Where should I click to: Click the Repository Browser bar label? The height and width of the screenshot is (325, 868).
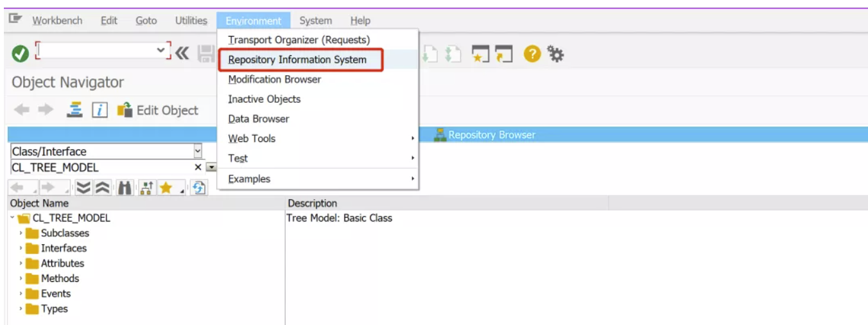(x=492, y=135)
